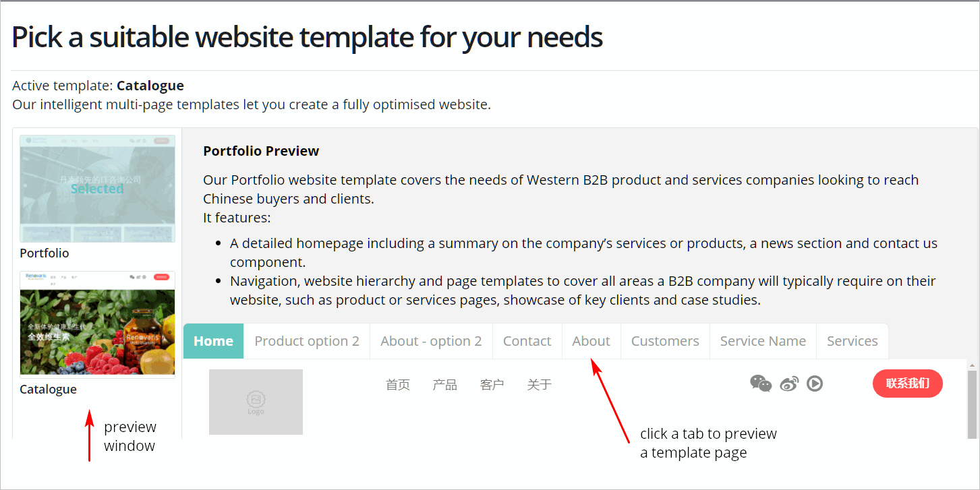Screen dimensions: 980x490
Task: Click the scrollbar up arrow in preview
Action: click(972, 365)
